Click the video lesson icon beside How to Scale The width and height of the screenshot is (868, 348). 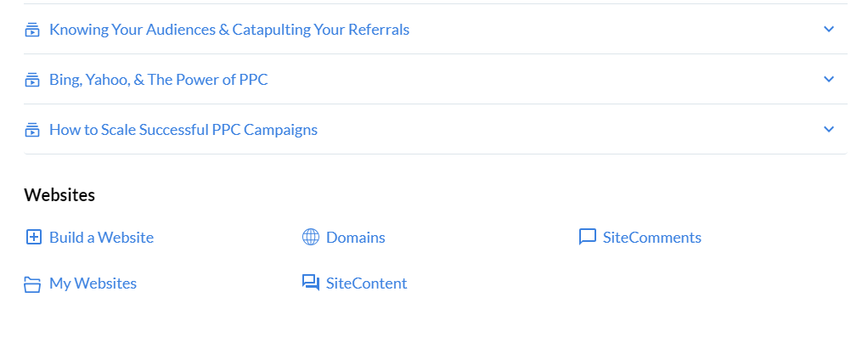(32, 130)
